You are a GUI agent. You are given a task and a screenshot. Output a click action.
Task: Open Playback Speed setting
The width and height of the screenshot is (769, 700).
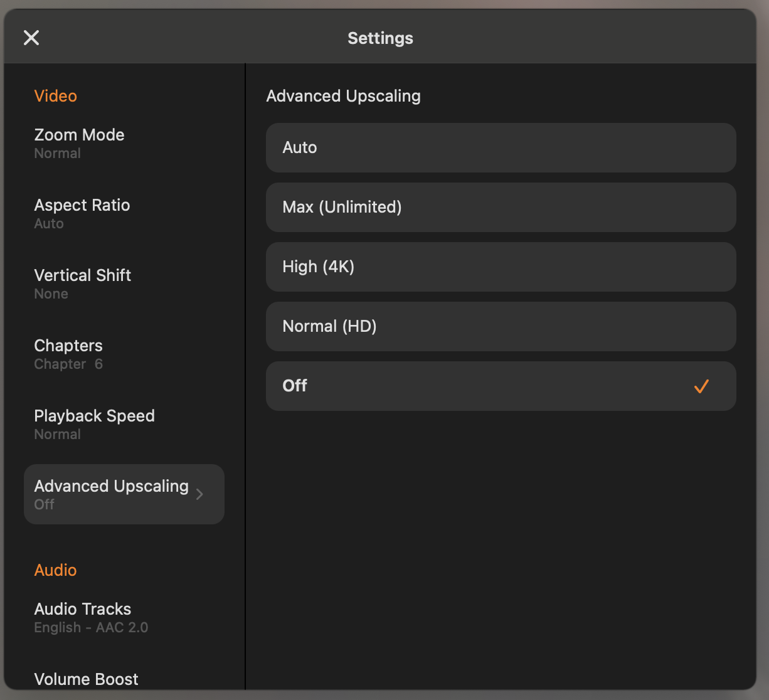[94, 424]
